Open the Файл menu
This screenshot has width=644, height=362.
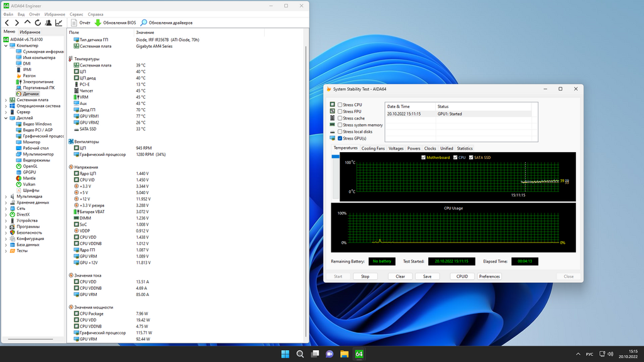(x=8, y=14)
